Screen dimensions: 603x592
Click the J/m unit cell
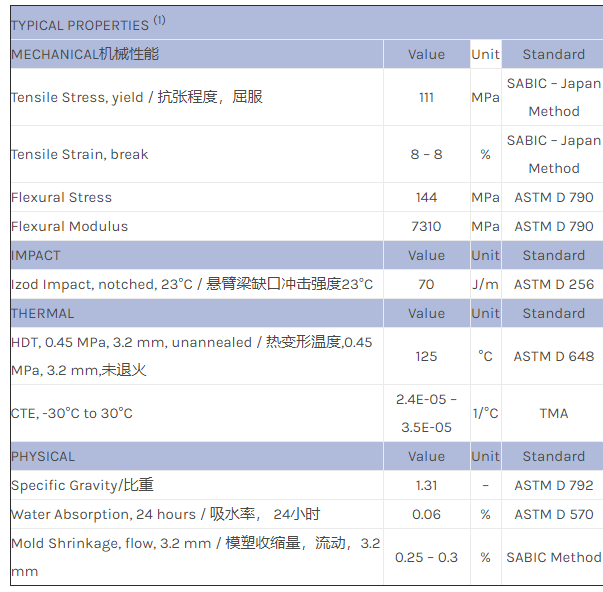[x=485, y=284]
